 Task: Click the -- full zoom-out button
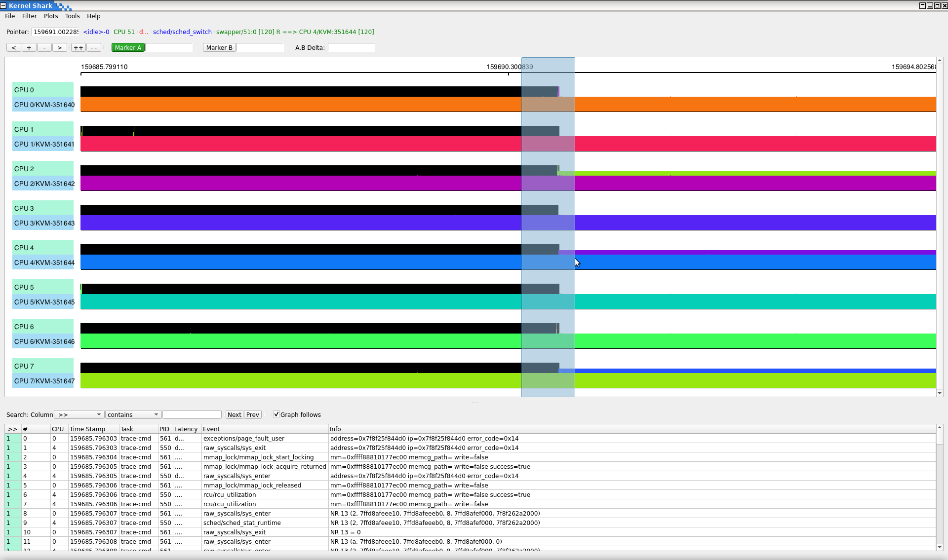click(x=93, y=47)
